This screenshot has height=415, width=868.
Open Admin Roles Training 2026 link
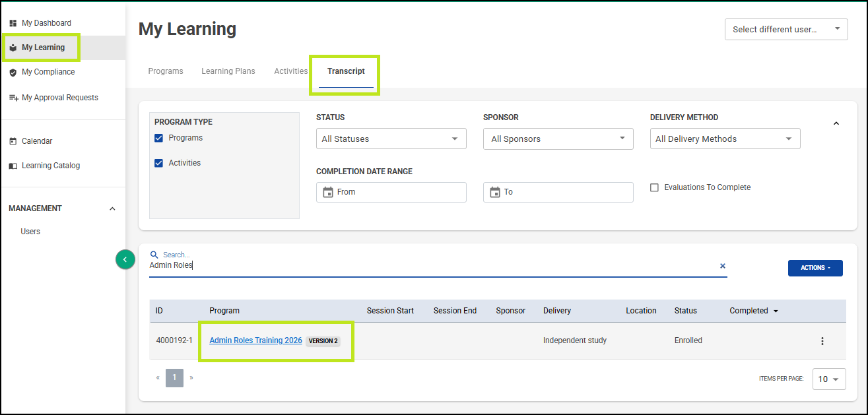coord(255,340)
